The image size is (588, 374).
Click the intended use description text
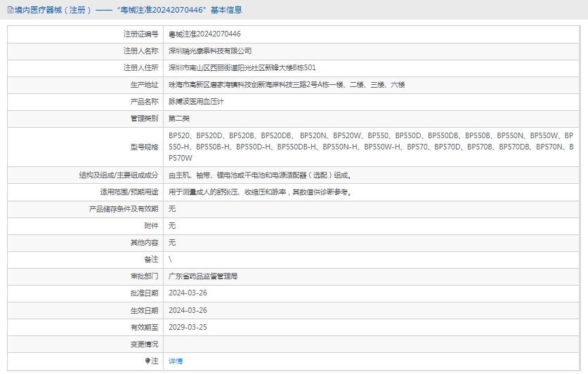[259, 192]
